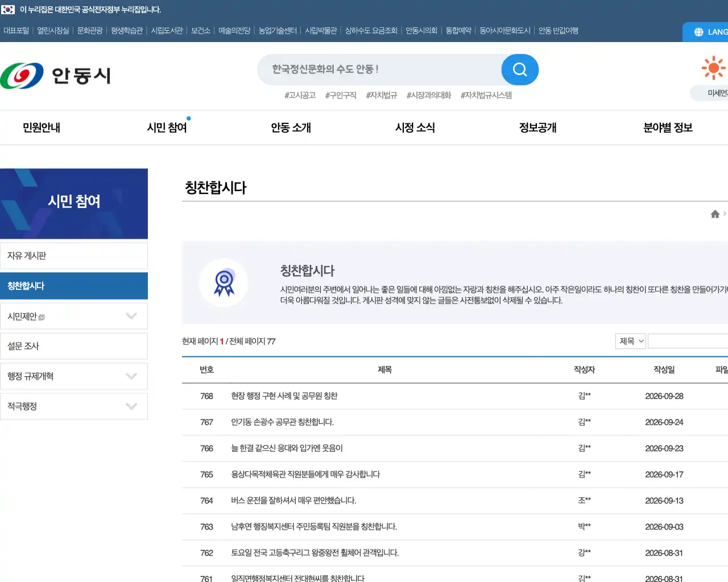The height and width of the screenshot is (582, 728).
Task: Click the #고시공고 hashtag link
Action: [x=300, y=95]
